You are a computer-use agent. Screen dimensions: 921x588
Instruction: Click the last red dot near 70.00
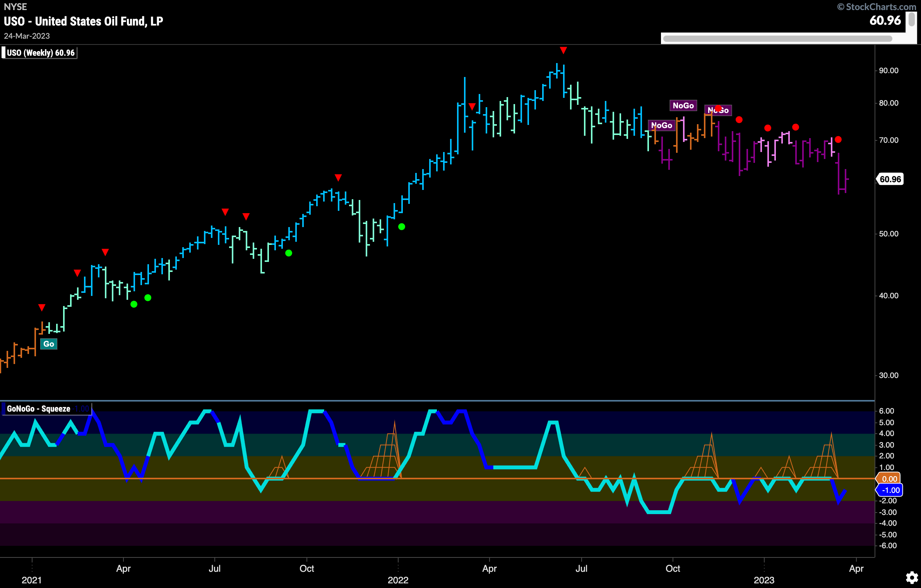(x=838, y=140)
